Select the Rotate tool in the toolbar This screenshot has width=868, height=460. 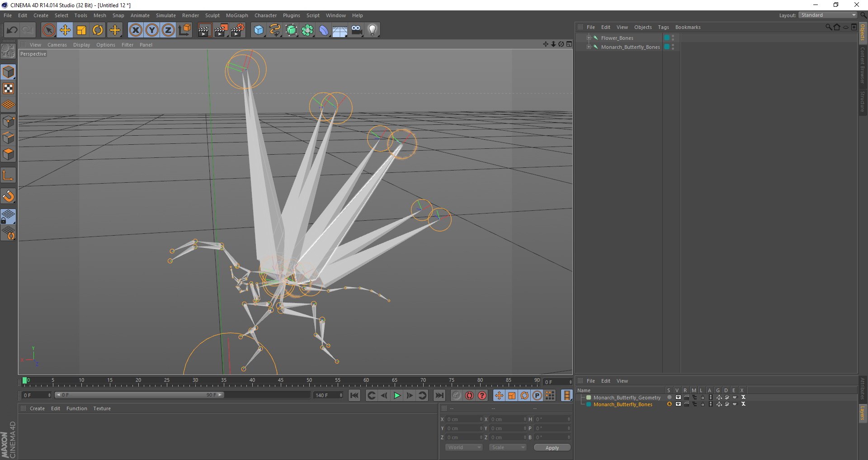click(x=98, y=30)
